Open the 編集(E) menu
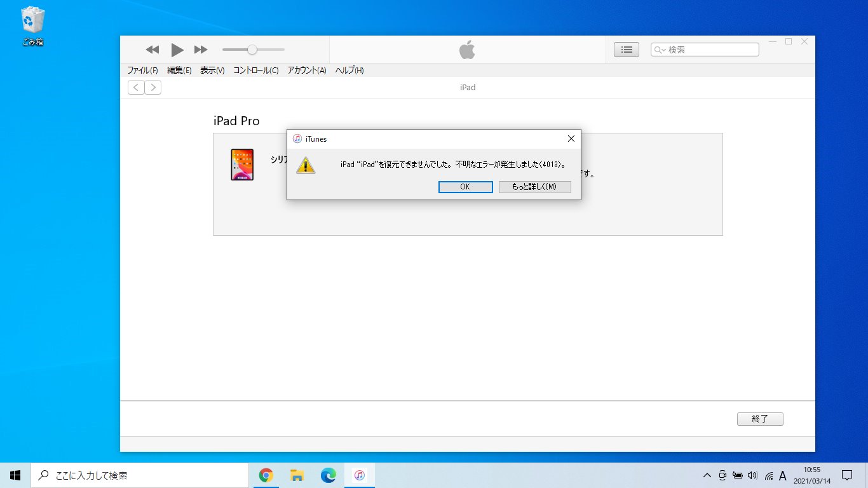 pos(179,71)
